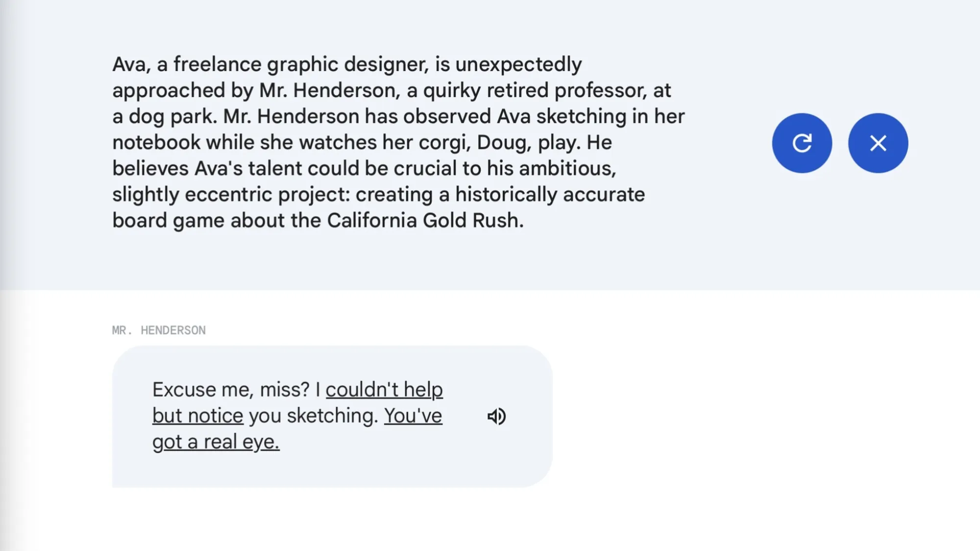
Task: Click underlined phrase "got a real eye."
Action: [216, 442]
